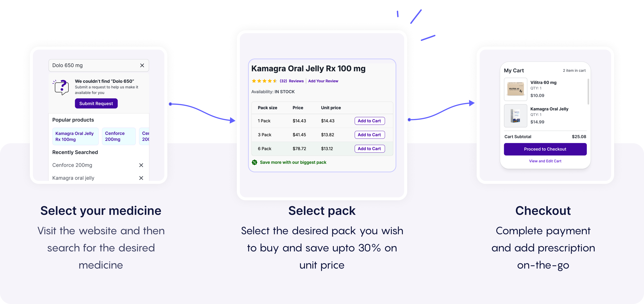Click the Add Your Review link
The image size is (644, 304).
coord(323,81)
